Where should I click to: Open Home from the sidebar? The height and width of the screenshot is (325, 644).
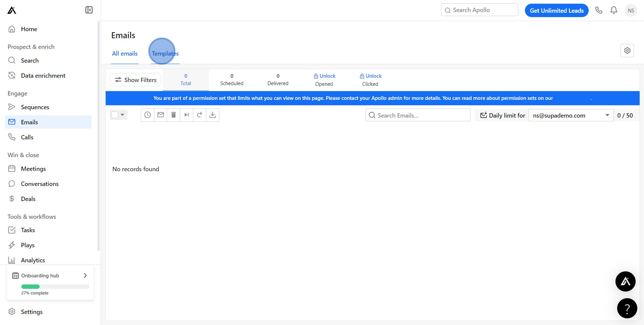[48, 29]
